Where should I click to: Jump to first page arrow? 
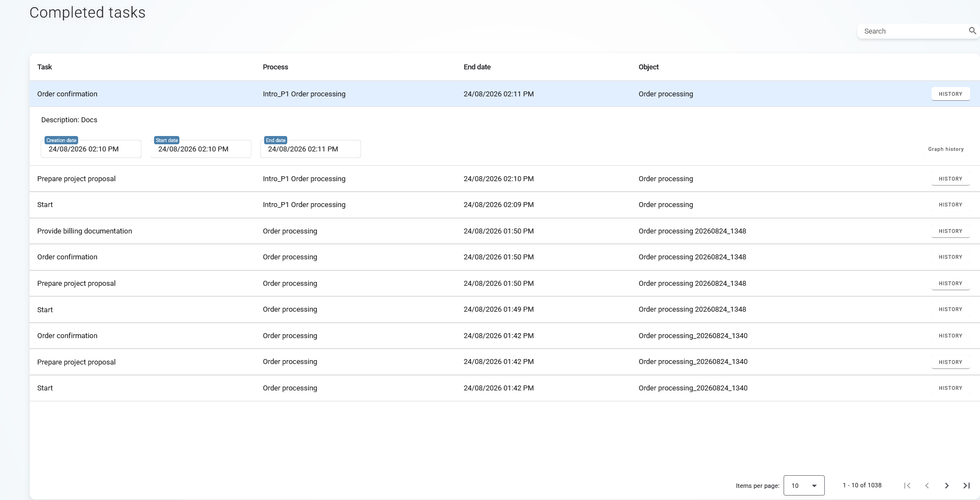point(907,485)
